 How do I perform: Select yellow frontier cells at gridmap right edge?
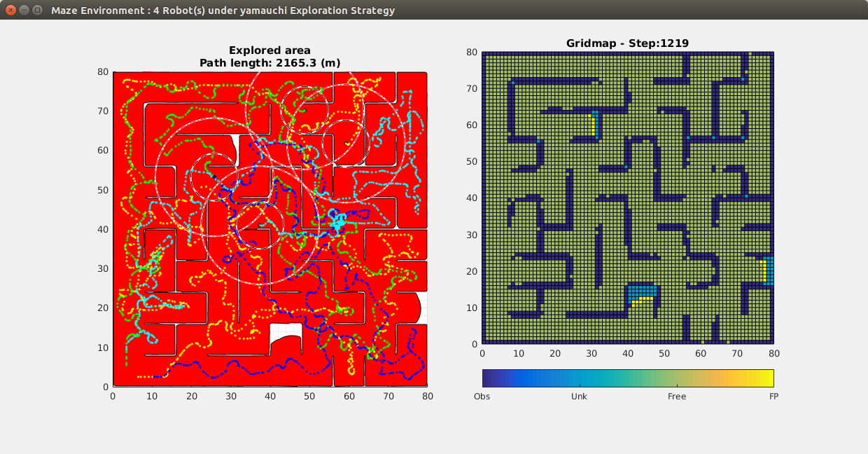[x=763, y=270]
